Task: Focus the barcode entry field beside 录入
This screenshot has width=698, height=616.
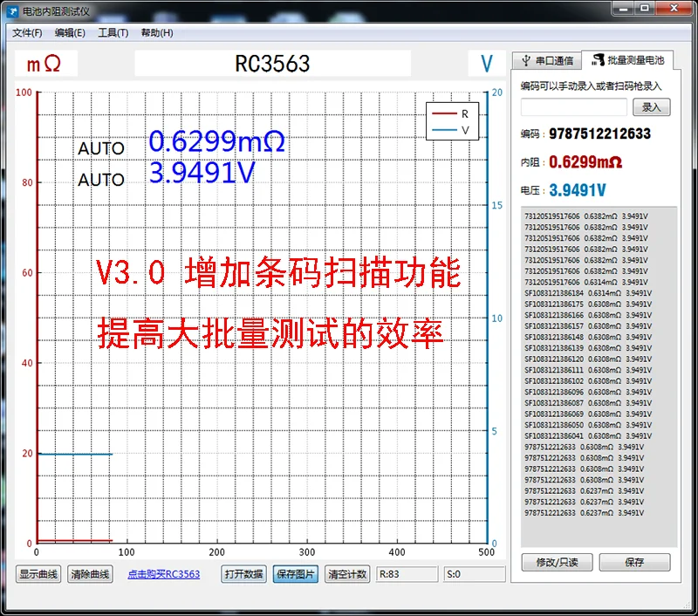Action: pyautogui.click(x=574, y=107)
